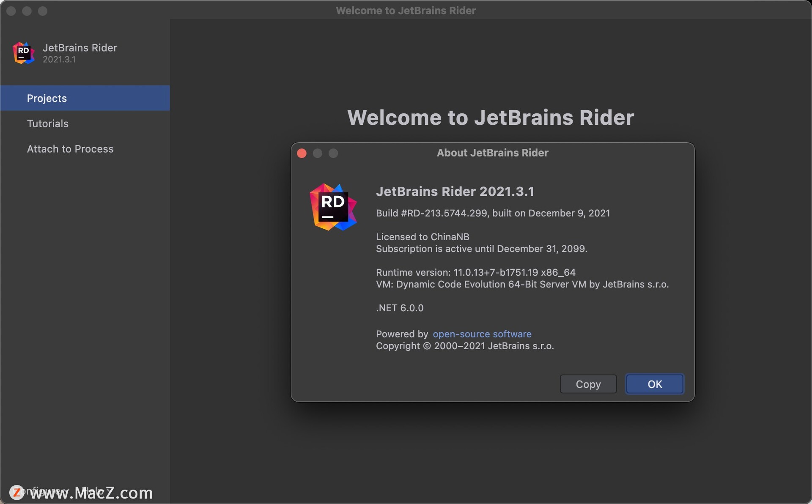The width and height of the screenshot is (812, 504).
Task: Select Projects in the sidebar
Action: coord(47,98)
